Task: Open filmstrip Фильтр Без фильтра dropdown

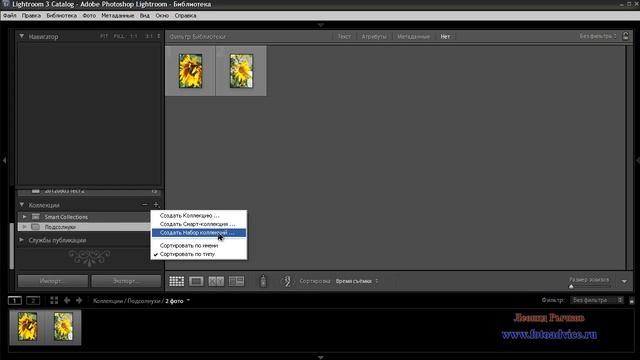Action: [x=598, y=300]
